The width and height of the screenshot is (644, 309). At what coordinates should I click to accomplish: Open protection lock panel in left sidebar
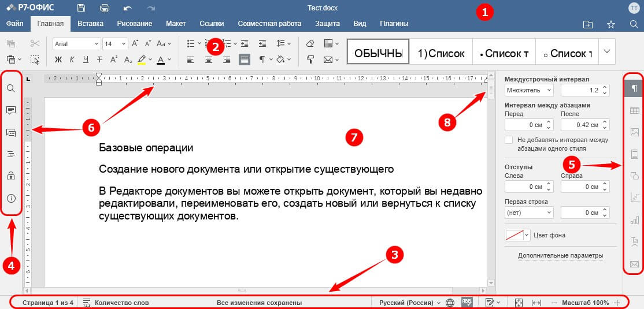(x=11, y=177)
